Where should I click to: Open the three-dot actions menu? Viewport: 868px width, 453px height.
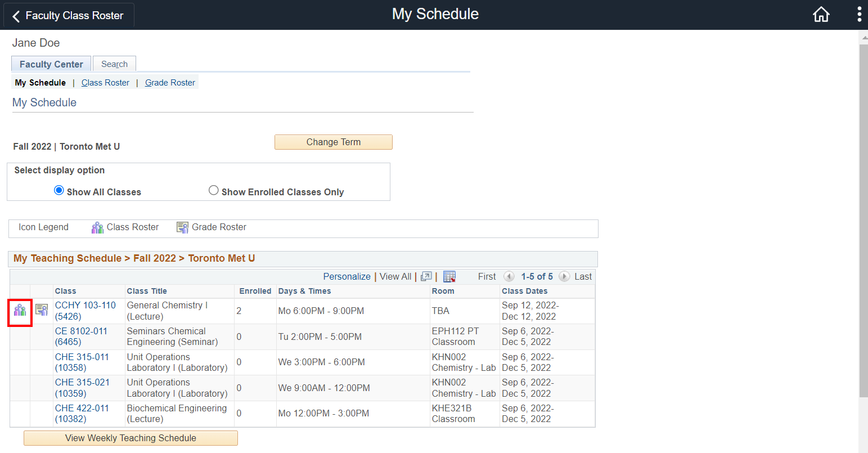pyautogui.click(x=859, y=15)
